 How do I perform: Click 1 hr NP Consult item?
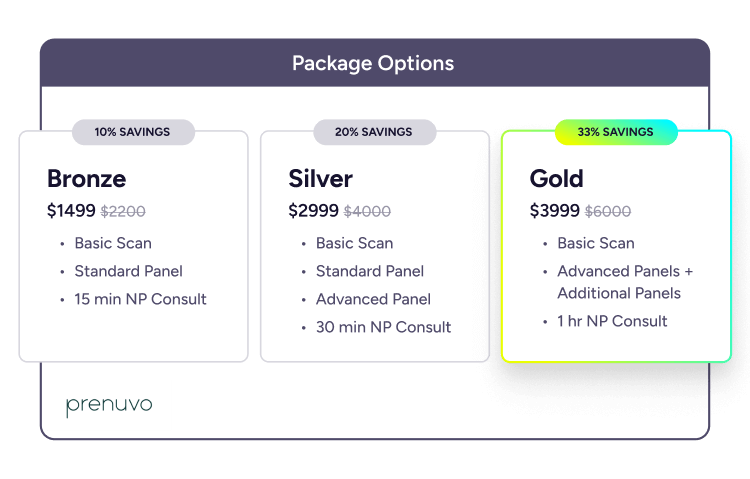(612, 321)
